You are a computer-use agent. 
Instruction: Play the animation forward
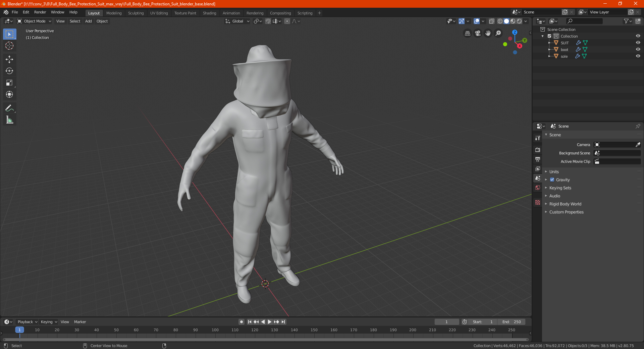coord(270,322)
